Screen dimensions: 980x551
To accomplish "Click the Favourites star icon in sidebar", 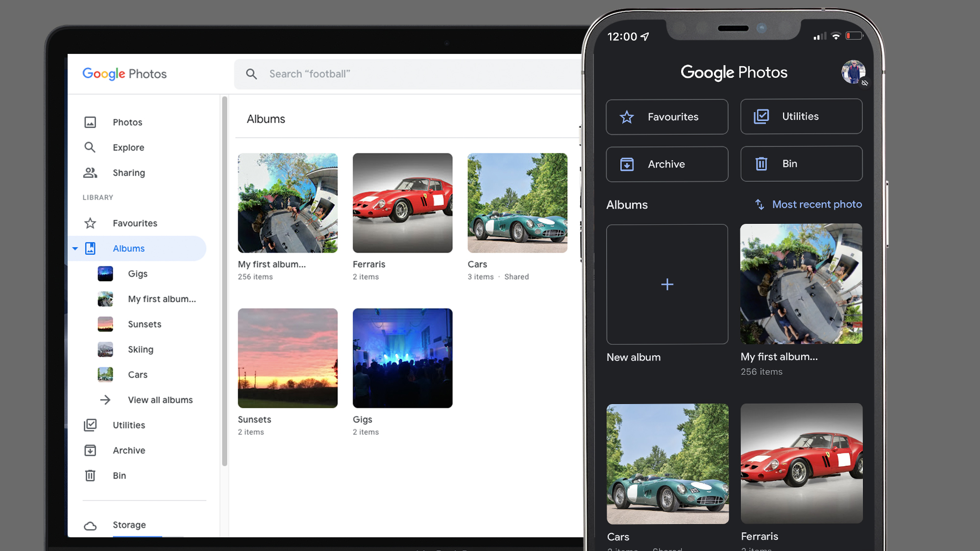I will [x=90, y=222].
